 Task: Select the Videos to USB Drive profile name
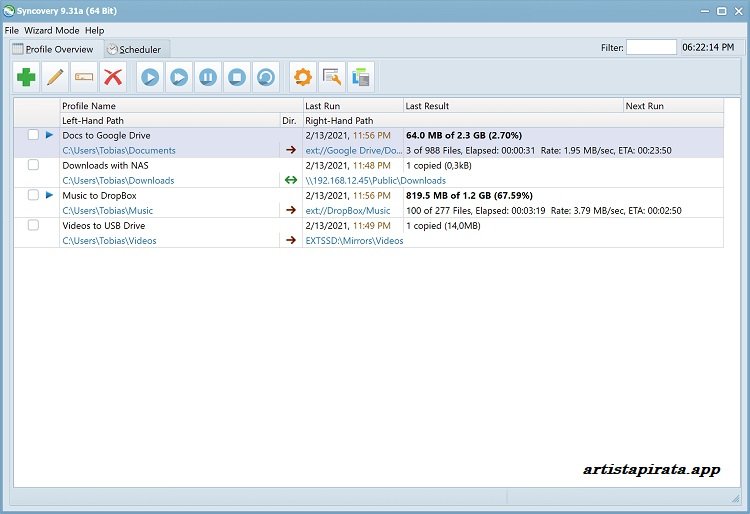103,226
